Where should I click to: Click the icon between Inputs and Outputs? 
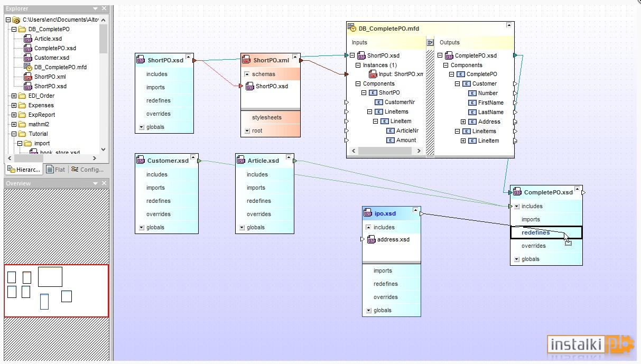tap(430, 42)
